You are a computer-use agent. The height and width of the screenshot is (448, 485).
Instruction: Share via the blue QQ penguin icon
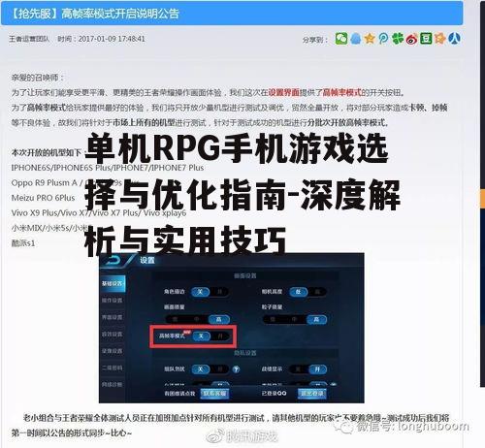[355, 39]
